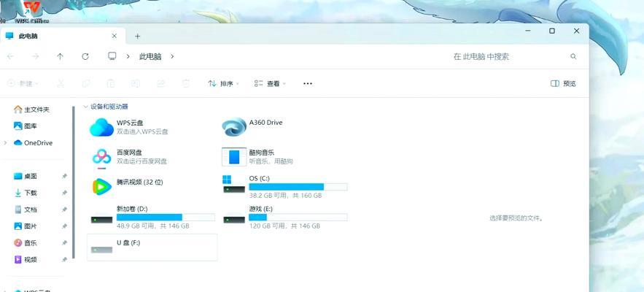Click the OS (C:) usage bar
Viewport: 644px width, 292px height.
(x=298, y=187)
